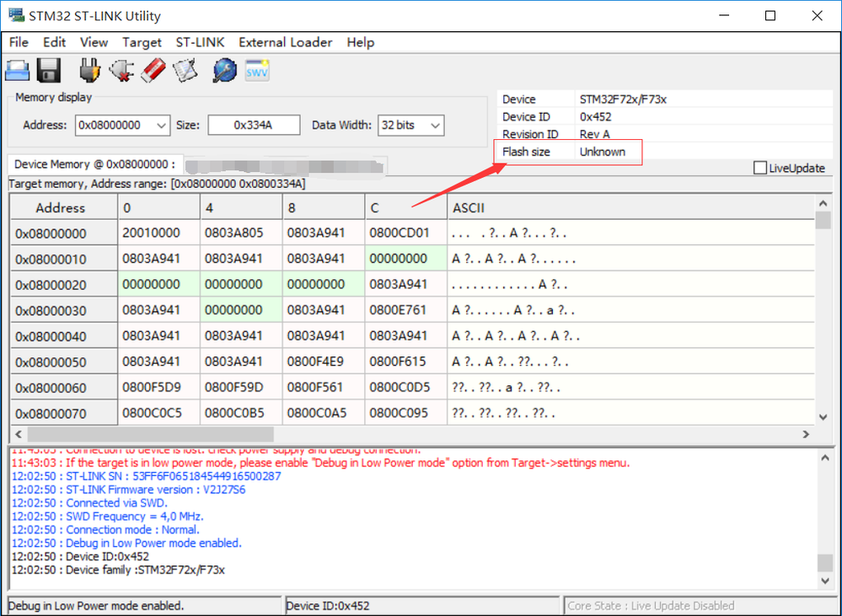Click the Size input field 0x334A

(254, 125)
